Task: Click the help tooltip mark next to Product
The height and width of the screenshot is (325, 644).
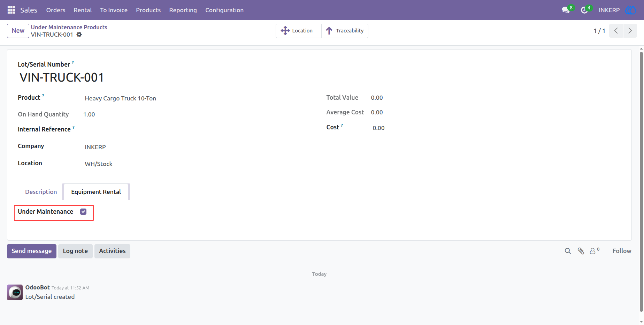Action: (x=43, y=95)
